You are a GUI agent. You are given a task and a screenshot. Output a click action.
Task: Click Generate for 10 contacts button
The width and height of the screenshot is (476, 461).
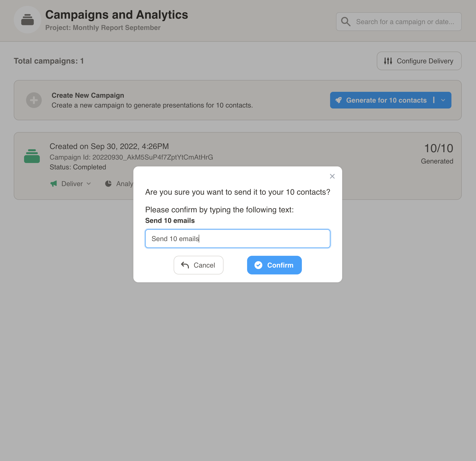(x=386, y=100)
